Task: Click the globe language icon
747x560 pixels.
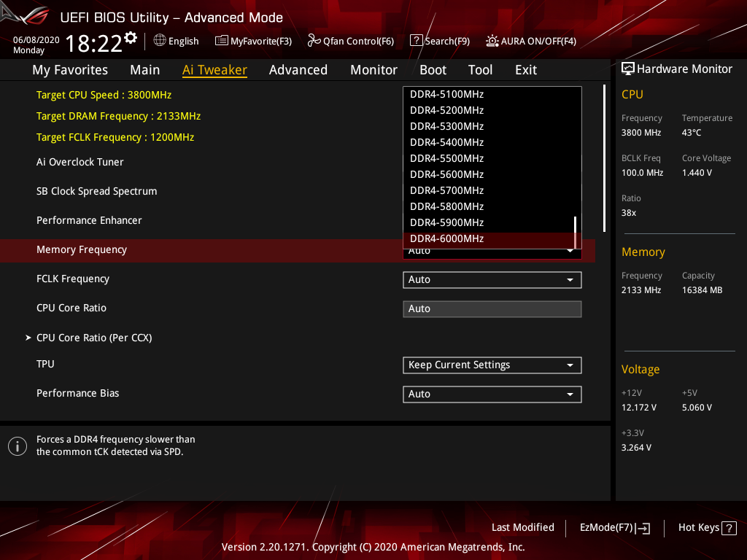Action: pyautogui.click(x=160, y=41)
